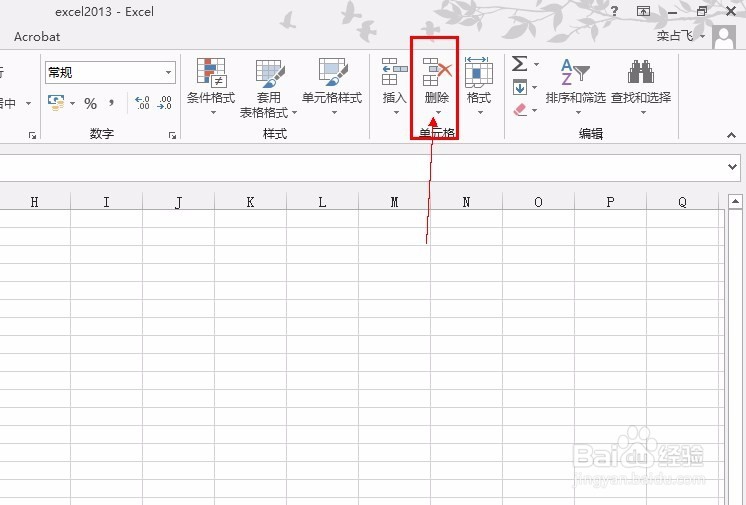This screenshot has width=746, height=505.
Task: Expand accounting format dropdown arrow
Action: (72, 103)
